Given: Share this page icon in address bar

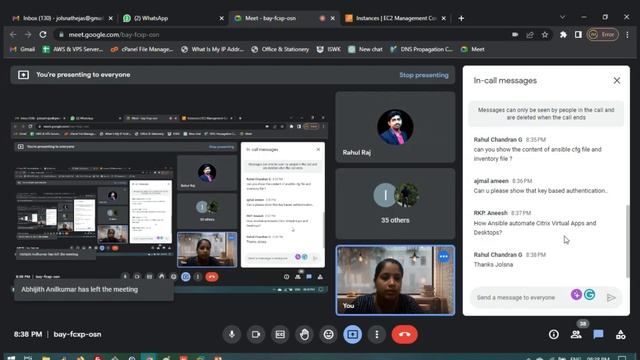Looking at the screenshot, I should [530, 35].
